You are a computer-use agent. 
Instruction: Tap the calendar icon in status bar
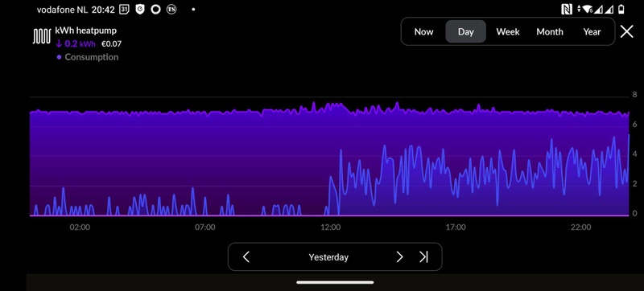[x=124, y=10]
